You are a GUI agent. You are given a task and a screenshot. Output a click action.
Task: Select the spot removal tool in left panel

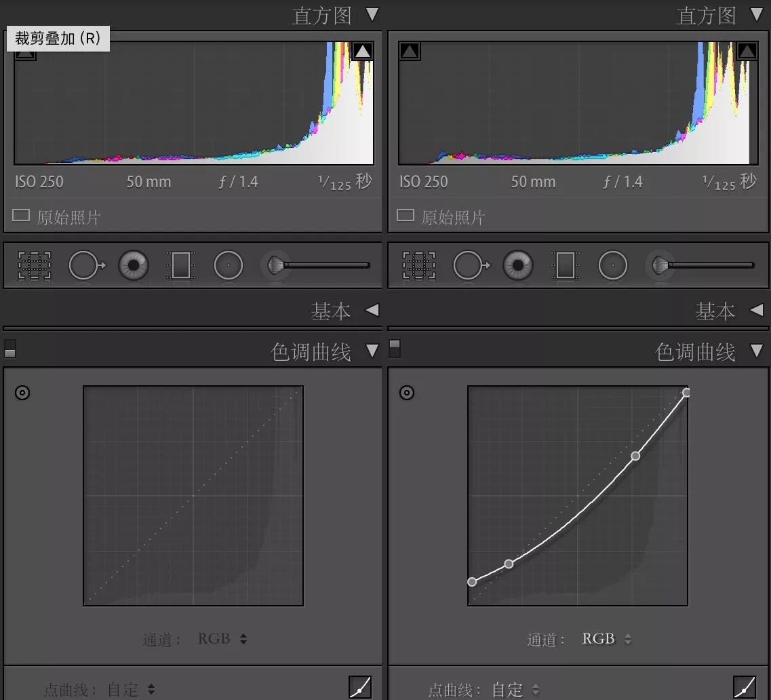[x=87, y=265]
